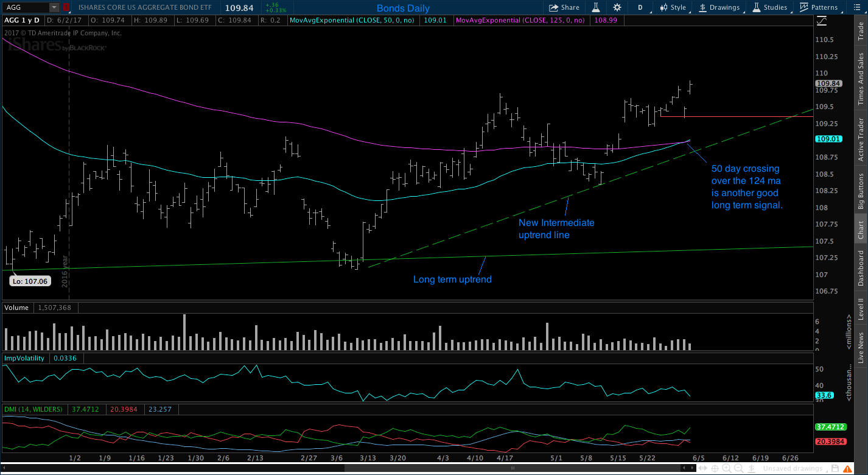
Task: Open the Patterns menu
Action: (818, 7)
